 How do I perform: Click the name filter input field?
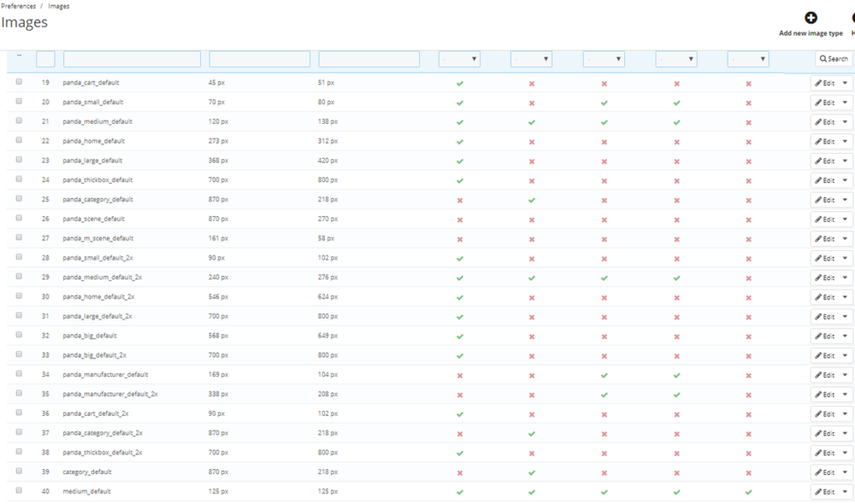tap(132, 59)
